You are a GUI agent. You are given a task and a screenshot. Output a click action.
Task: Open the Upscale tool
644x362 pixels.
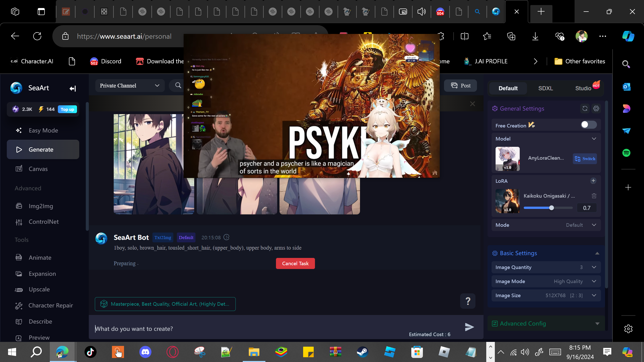tap(43, 289)
